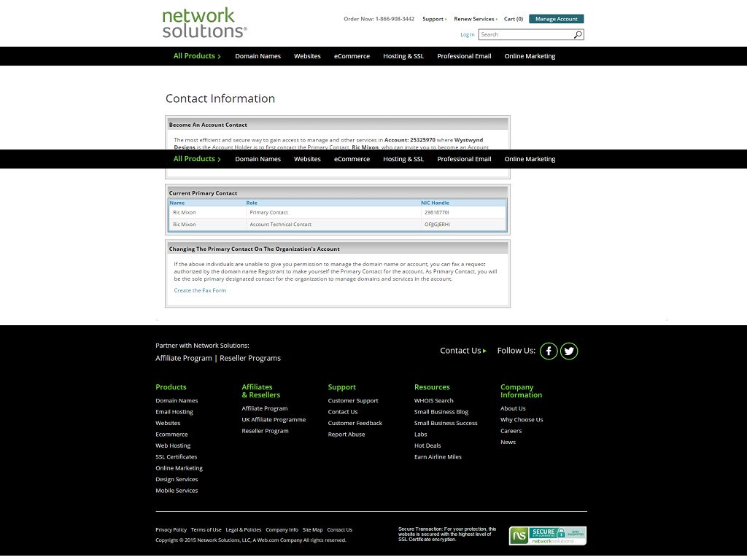The width and height of the screenshot is (747, 560).
Task: Open Hosting & SSL in second nav bar
Action: (403, 159)
